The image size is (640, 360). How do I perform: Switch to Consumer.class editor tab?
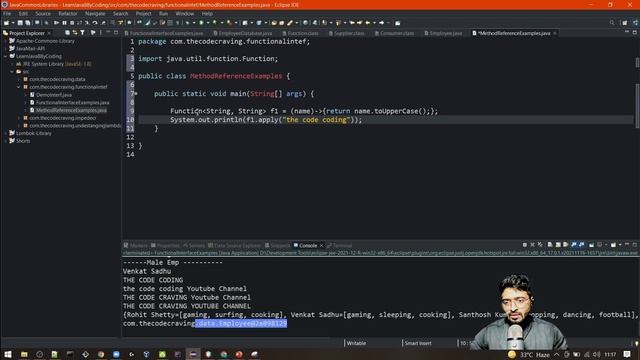[394, 33]
